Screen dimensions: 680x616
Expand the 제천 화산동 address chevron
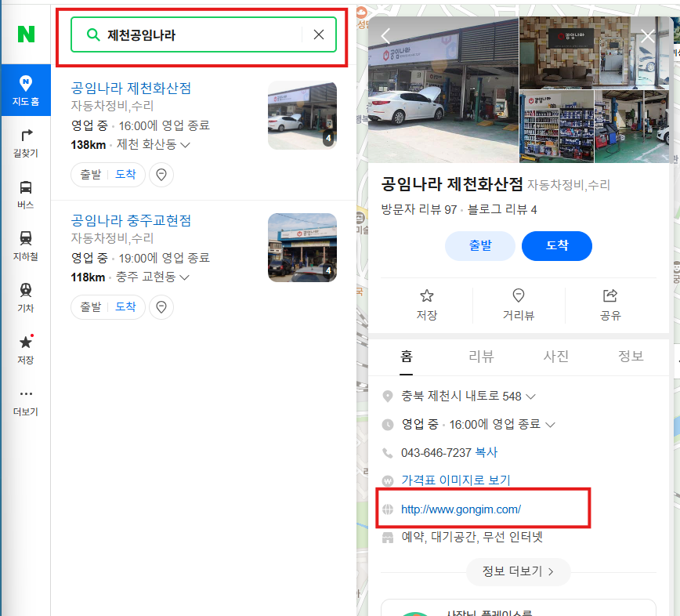click(x=185, y=145)
